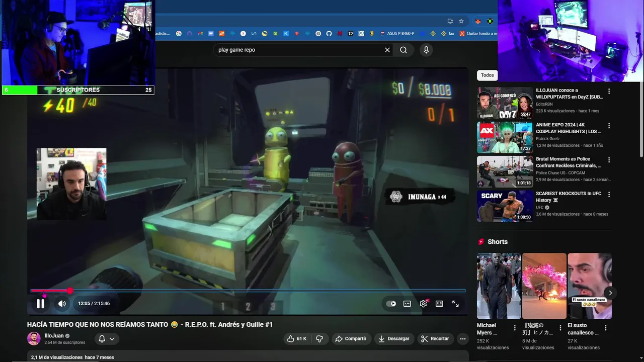Open El susto canallesco short
The image size is (644, 362).
point(590,286)
